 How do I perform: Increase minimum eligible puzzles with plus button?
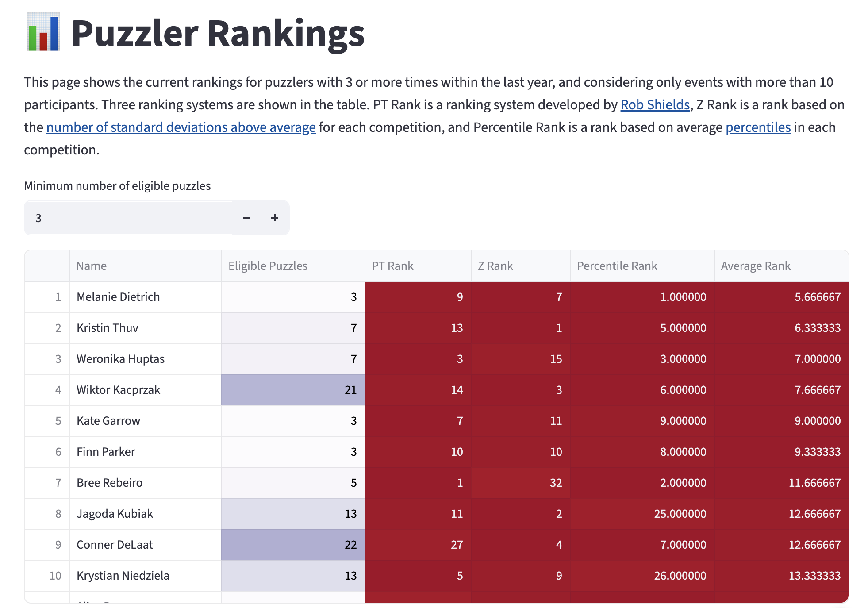click(x=275, y=218)
